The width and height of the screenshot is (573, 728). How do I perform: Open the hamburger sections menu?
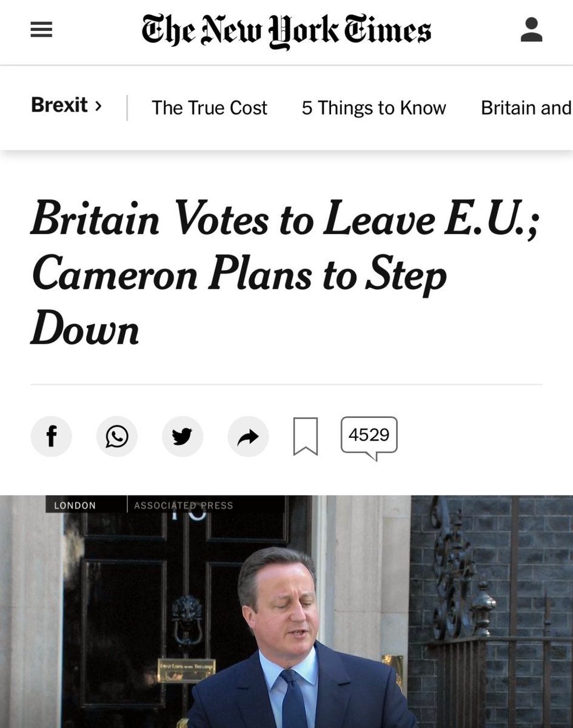click(x=41, y=30)
